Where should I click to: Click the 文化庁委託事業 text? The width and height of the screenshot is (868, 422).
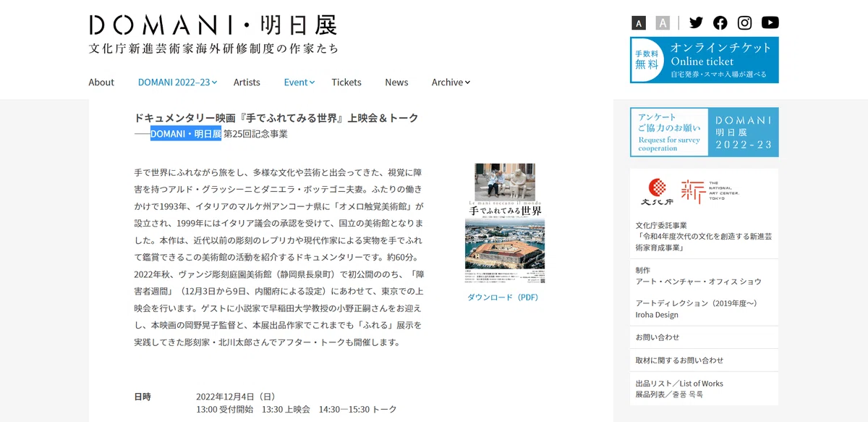[x=661, y=224]
